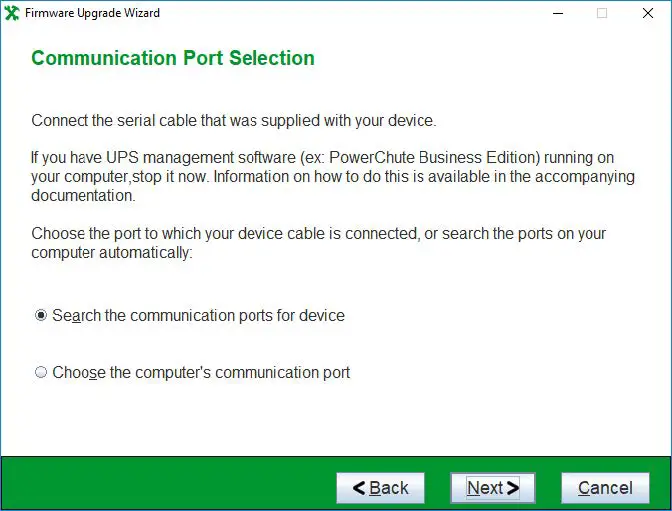Click the "Choose the port to which" paragraph
The height and width of the screenshot is (511, 672).
[x=318, y=243]
